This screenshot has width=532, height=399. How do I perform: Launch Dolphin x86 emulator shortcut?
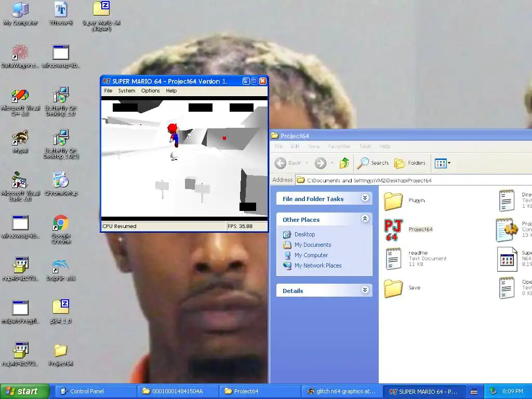point(61,270)
